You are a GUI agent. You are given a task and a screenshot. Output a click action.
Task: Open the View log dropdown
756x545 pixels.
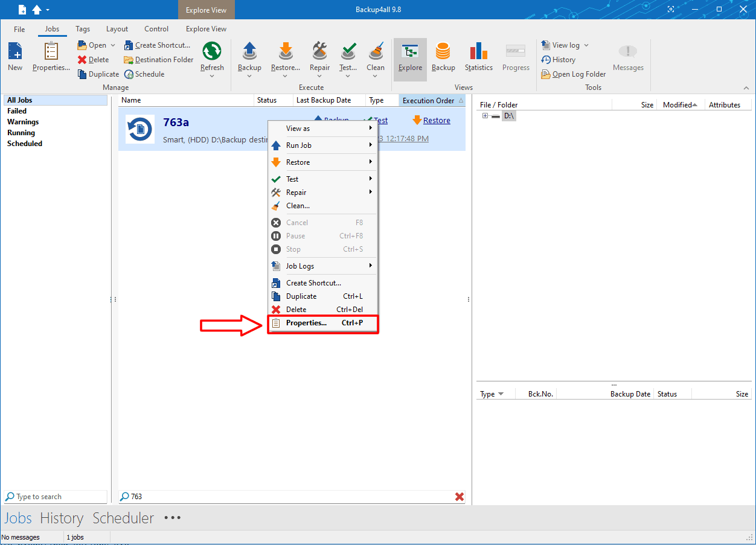pyautogui.click(x=586, y=45)
